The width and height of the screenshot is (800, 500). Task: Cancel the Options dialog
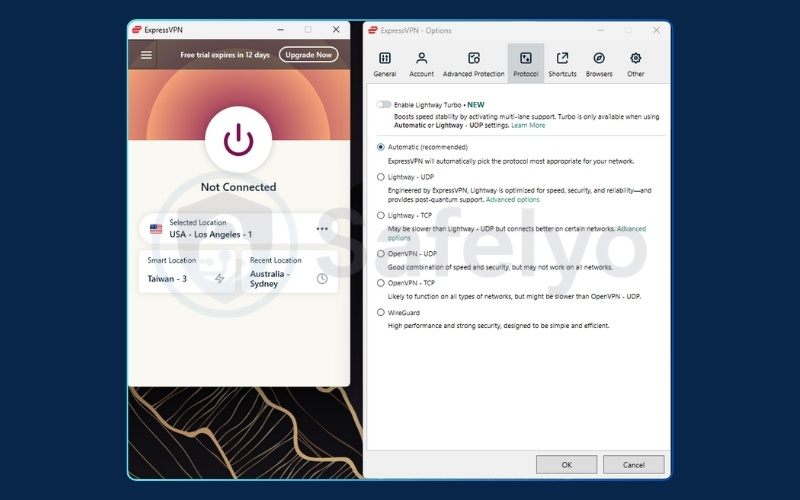point(633,464)
